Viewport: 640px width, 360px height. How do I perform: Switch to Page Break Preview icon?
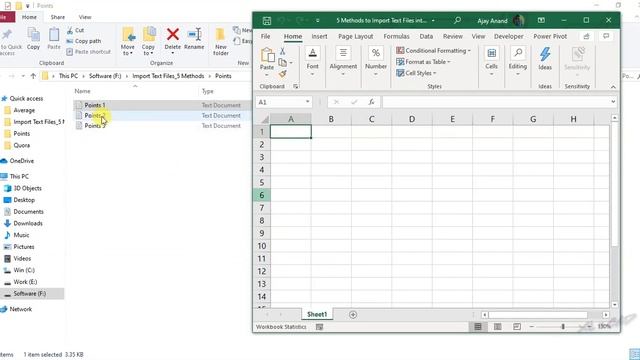(517, 327)
